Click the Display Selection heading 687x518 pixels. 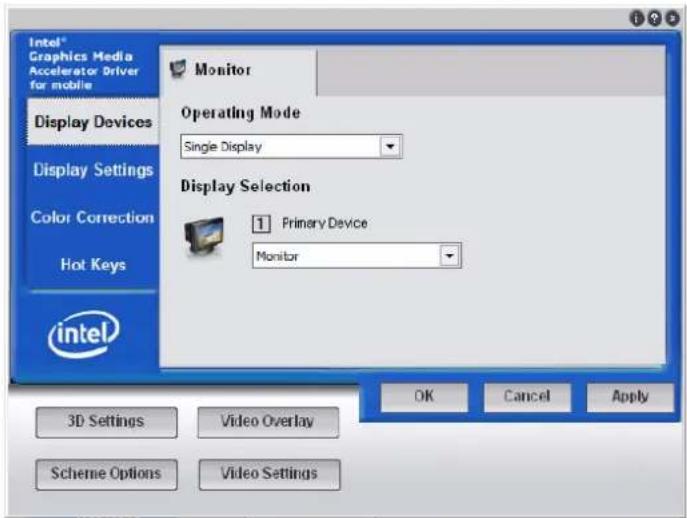click(x=245, y=186)
